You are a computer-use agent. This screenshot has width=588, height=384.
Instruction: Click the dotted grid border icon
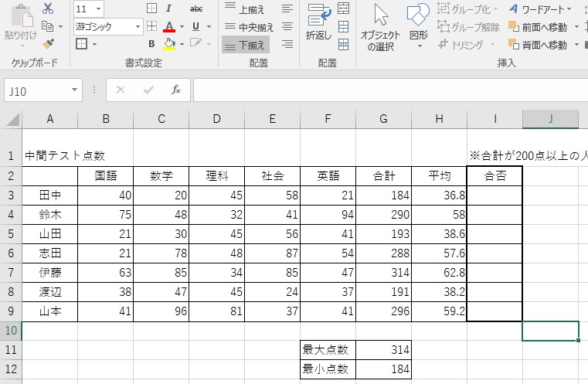[x=151, y=25]
